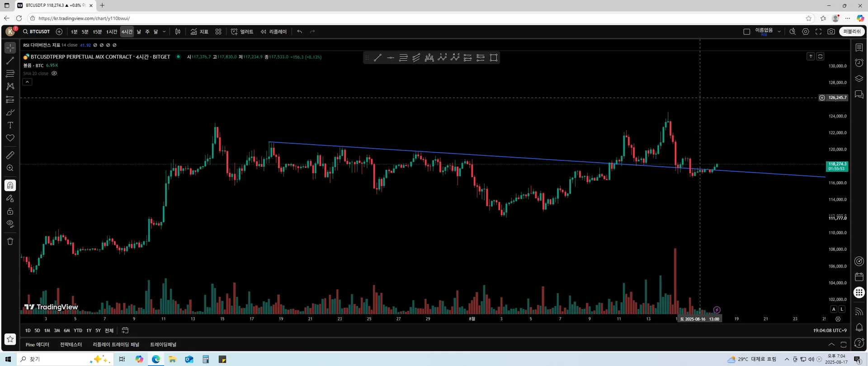Toggle stay-in-drawing-mode pencil lock
The width and height of the screenshot is (868, 366).
(10, 198)
